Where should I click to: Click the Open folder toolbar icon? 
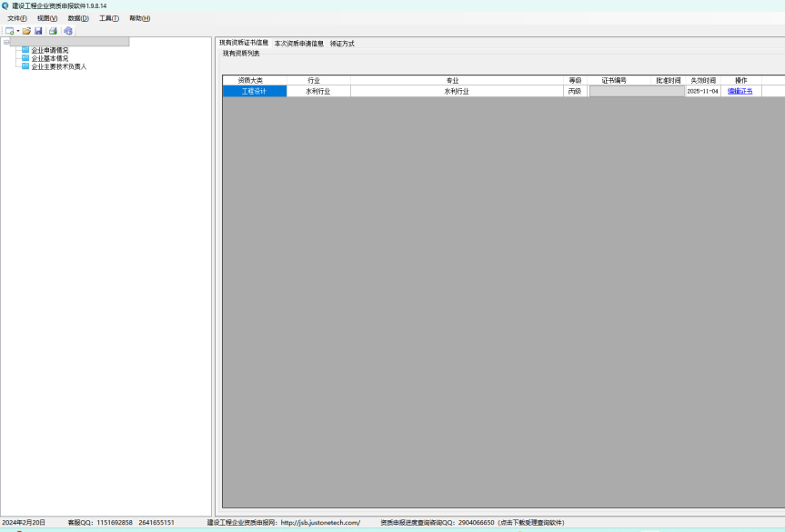point(27,31)
